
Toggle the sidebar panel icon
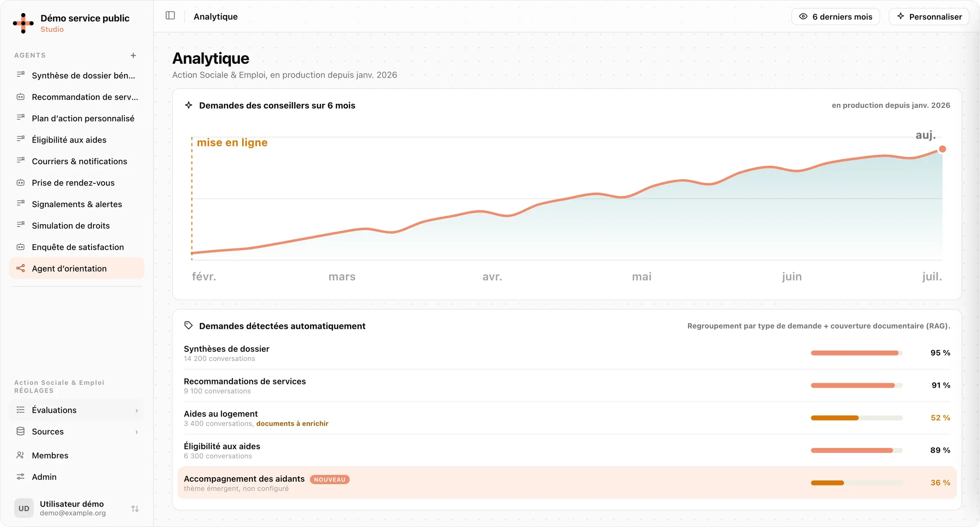tap(170, 16)
